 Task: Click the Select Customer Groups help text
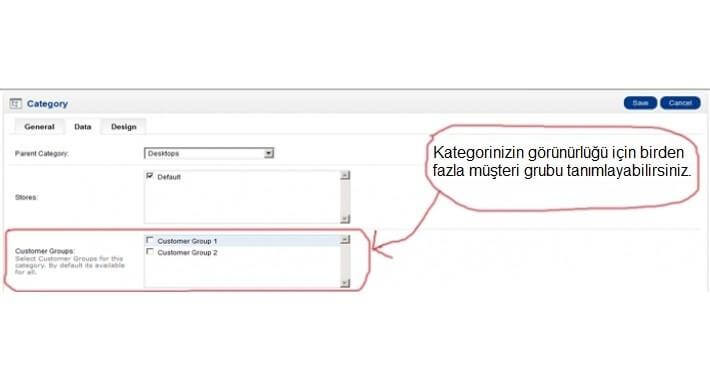tap(70, 265)
